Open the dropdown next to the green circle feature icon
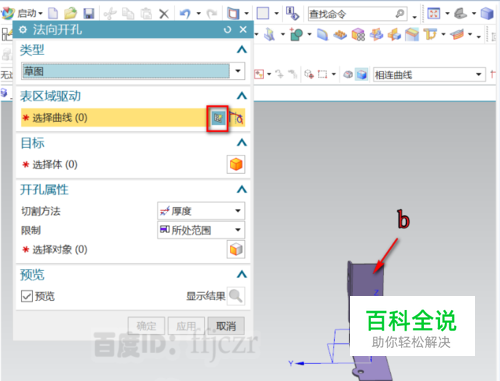The height and width of the screenshot is (381, 500). [x=309, y=34]
